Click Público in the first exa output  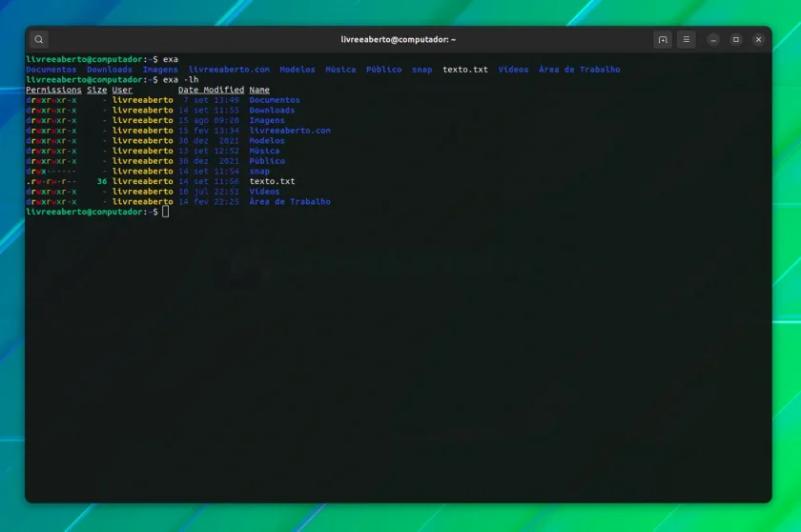tap(384, 70)
